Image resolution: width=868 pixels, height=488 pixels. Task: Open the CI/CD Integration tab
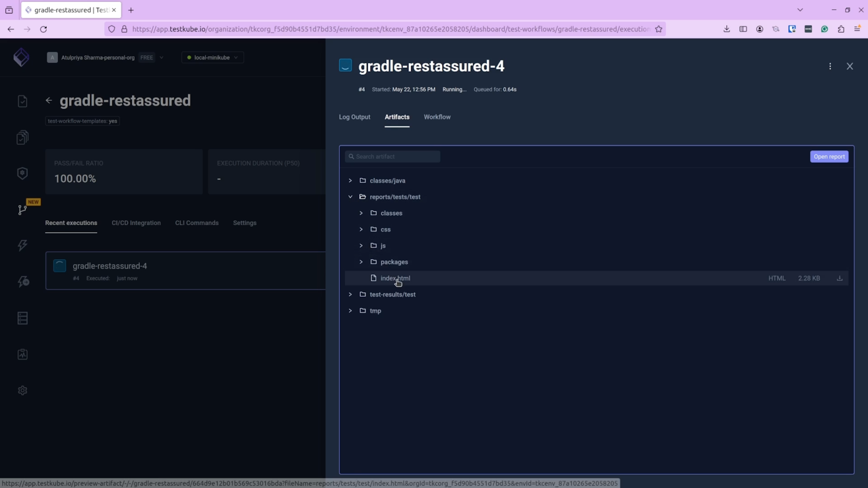pos(136,223)
